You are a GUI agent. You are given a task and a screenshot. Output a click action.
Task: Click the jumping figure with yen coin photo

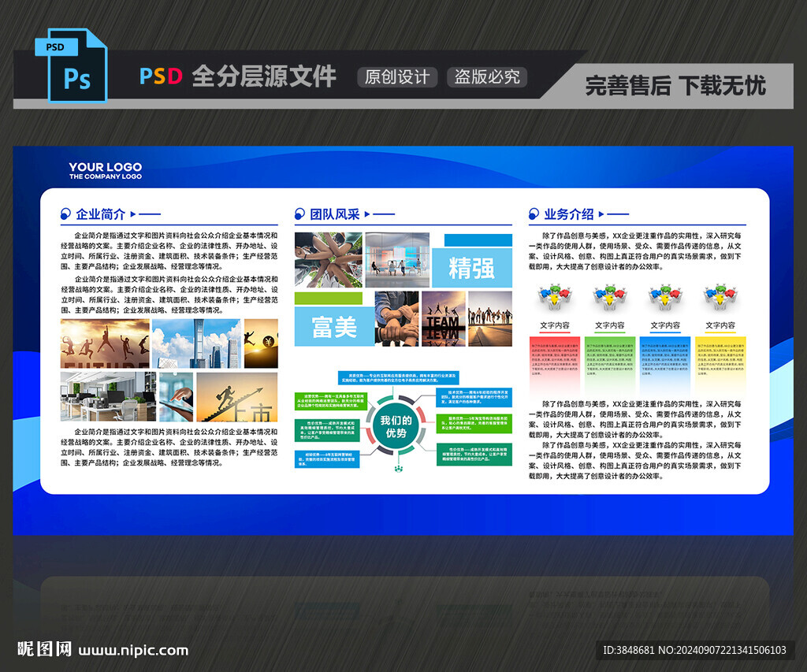coord(261,343)
